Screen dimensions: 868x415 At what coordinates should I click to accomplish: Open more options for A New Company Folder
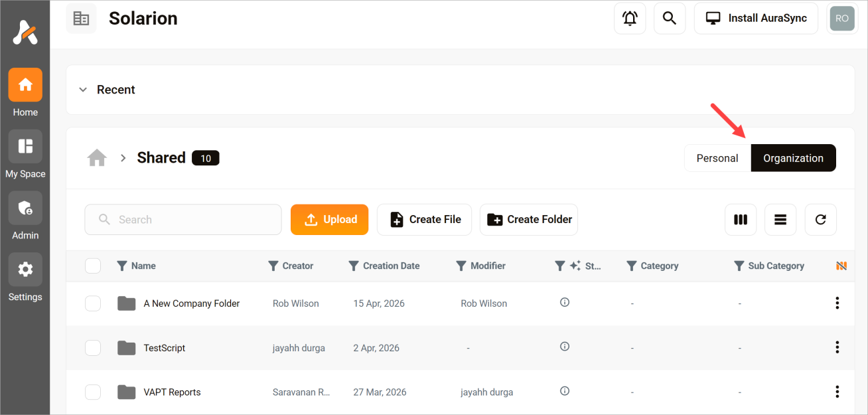click(837, 303)
